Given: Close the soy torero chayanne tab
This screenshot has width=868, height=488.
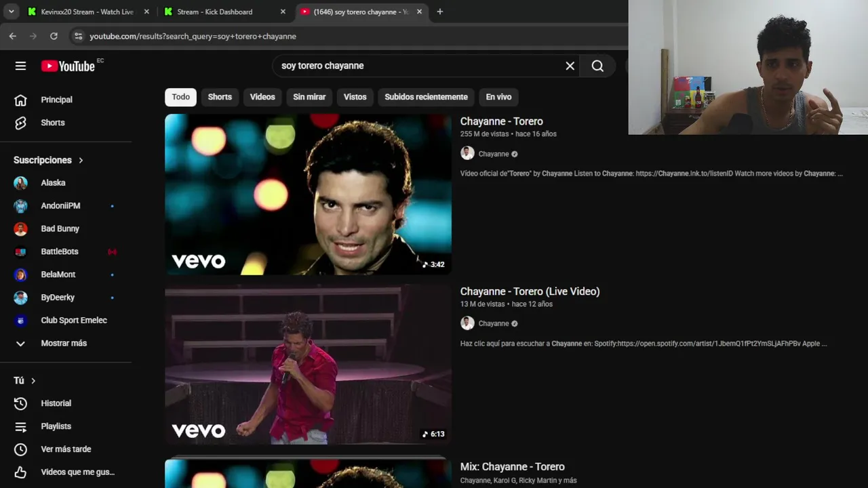Looking at the screenshot, I should [x=419, y=12].
